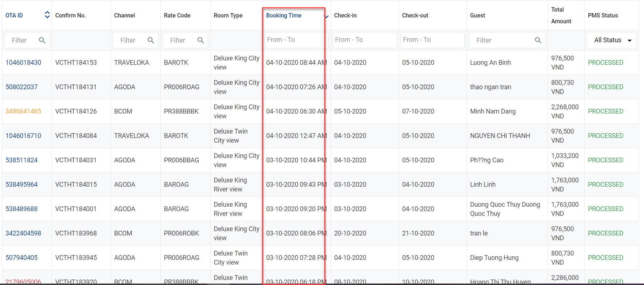Open OTA ID 538511824 booking link
644x285 pixels.
pyautogui.click(x=21, y=160)
